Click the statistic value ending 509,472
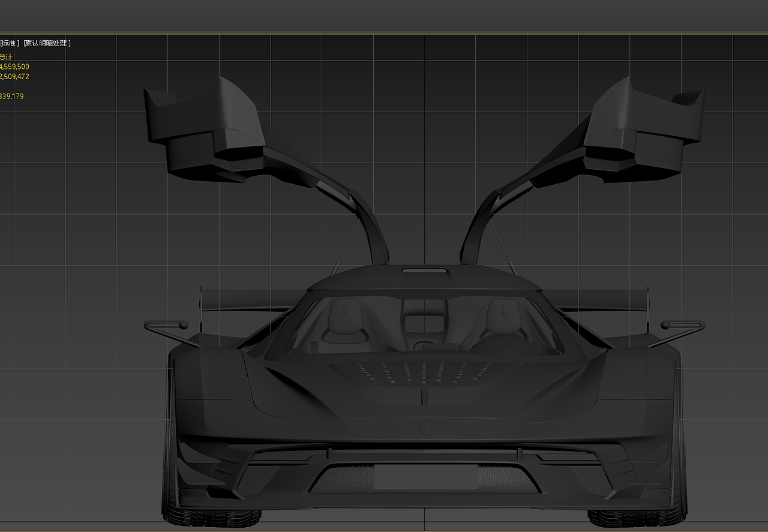 [x=14, y=77]
